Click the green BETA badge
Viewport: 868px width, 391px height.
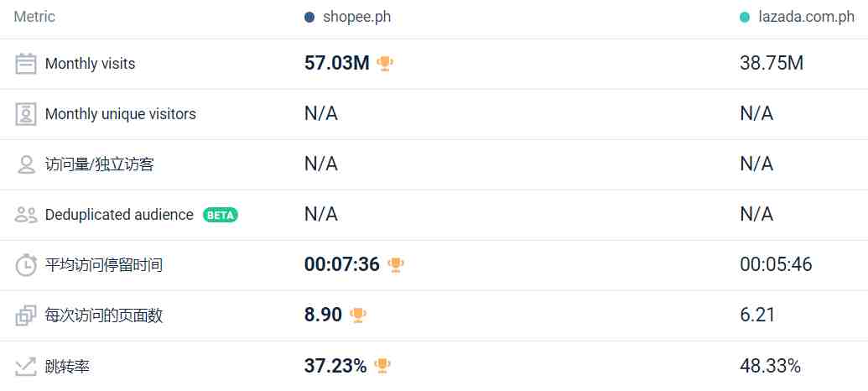click(221, 215)
